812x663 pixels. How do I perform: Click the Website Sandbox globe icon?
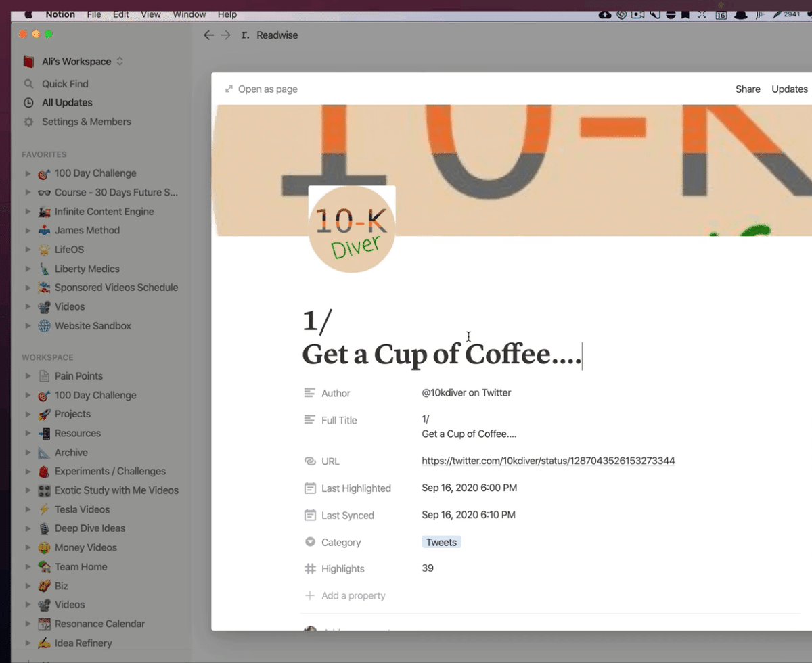[44, 326]
